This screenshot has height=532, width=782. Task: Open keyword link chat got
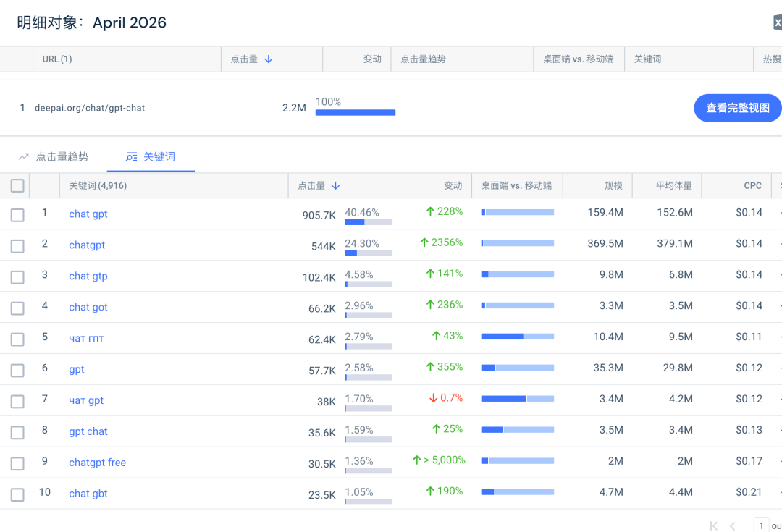coord(88,307)
